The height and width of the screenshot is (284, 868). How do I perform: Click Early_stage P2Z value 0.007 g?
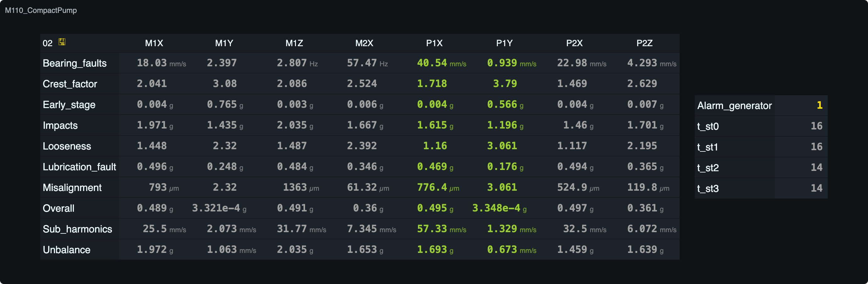(x=646, y=105)
